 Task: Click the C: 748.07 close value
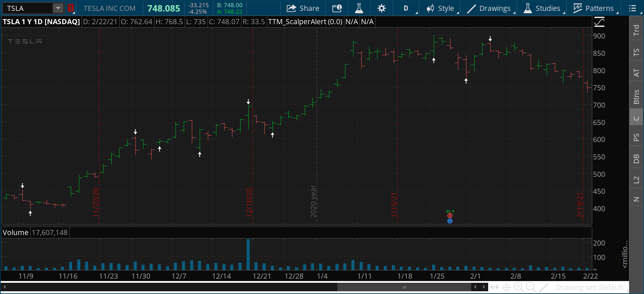tap(224, 22)
